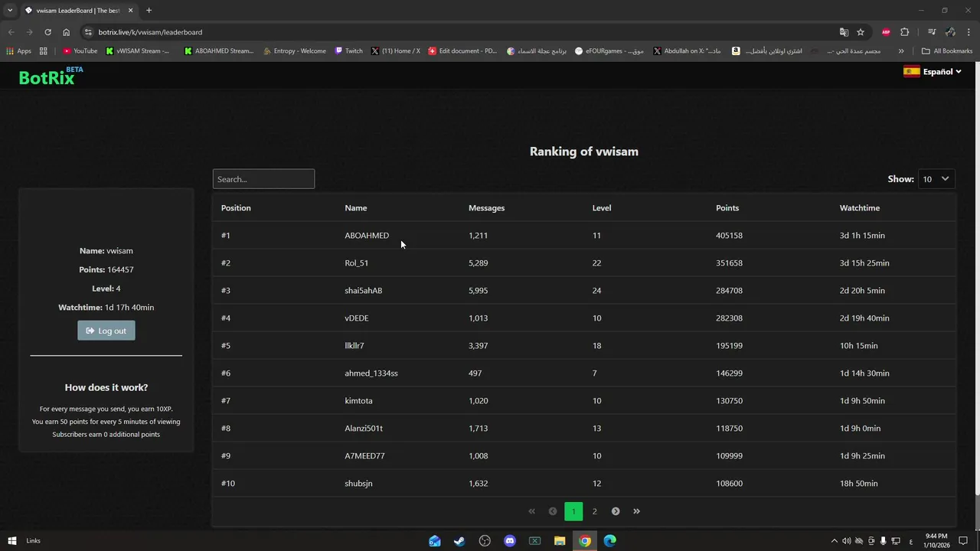Click the Watchtime column header
980x551 pixels.
[x=860, y=208]
